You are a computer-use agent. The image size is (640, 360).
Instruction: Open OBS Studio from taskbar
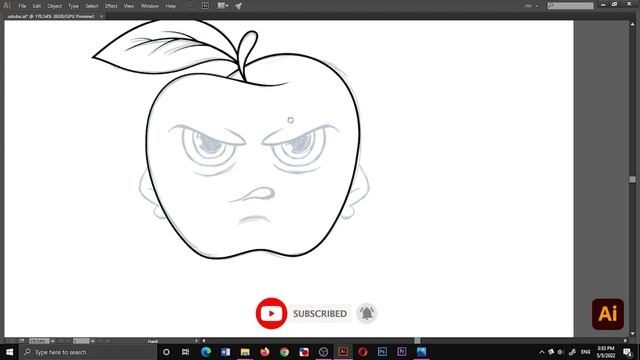pos(323,352)
